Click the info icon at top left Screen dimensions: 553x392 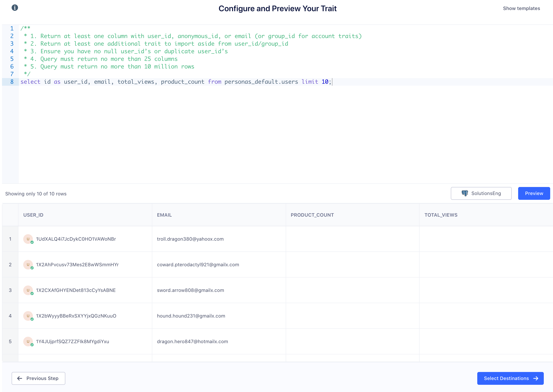15,8
